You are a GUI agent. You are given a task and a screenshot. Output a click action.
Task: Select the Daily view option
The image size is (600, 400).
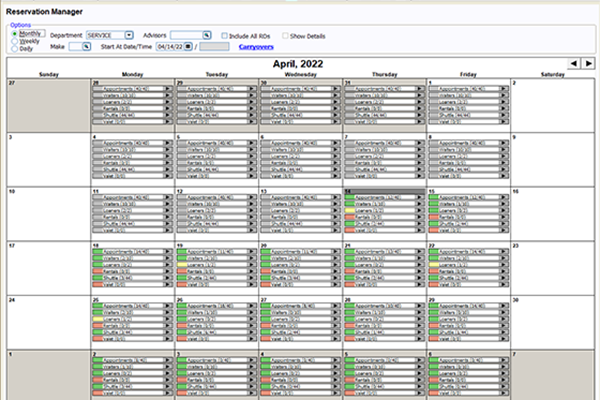coord(15,49)
